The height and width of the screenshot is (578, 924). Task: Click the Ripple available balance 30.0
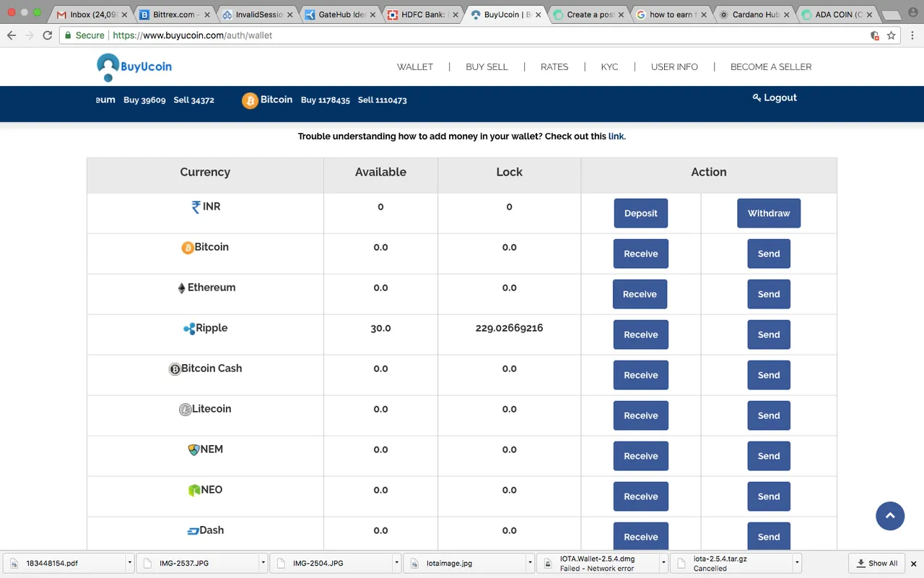380,328
